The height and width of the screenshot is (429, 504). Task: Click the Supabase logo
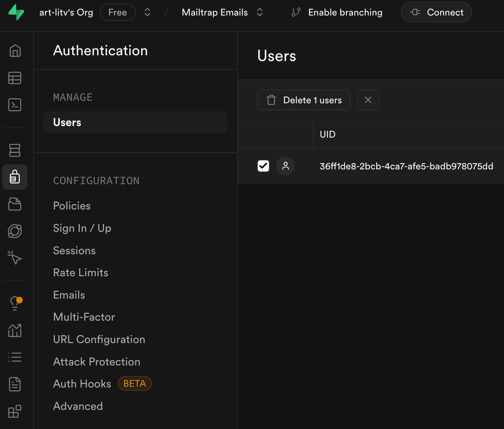16,12
